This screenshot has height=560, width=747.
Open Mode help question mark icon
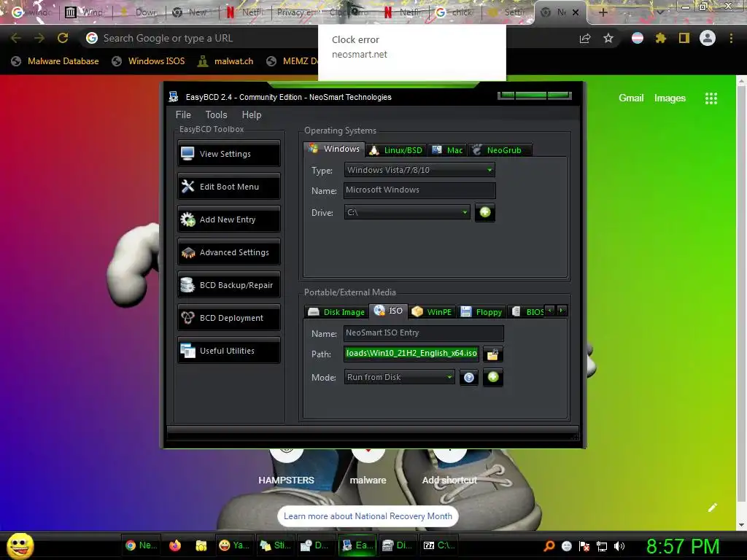click(x=469, y=378)
